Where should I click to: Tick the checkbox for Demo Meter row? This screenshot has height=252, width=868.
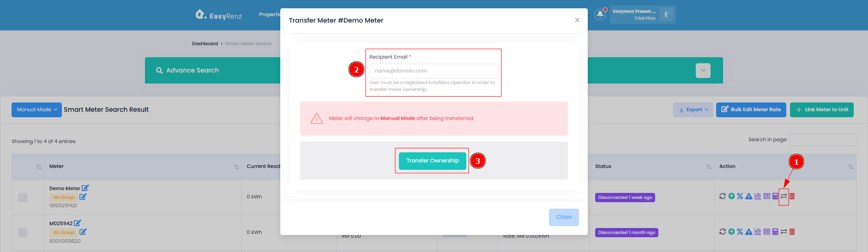(23, 198)
